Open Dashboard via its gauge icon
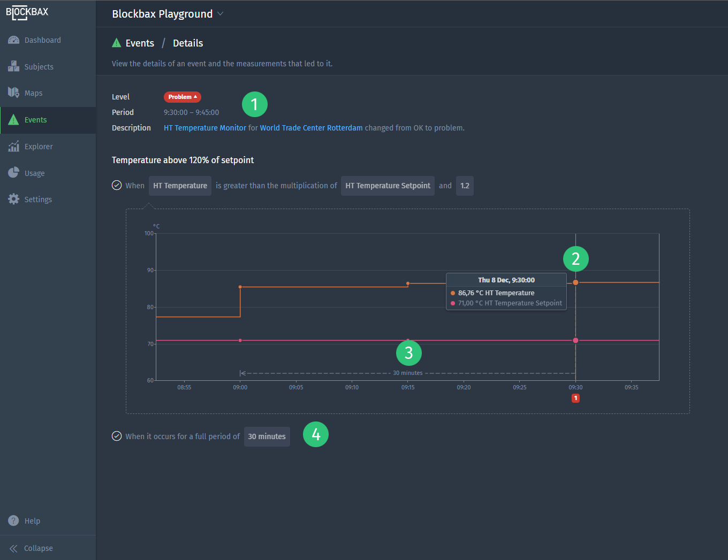This screenshot has height=560, width=728. [x=14, y=40]
